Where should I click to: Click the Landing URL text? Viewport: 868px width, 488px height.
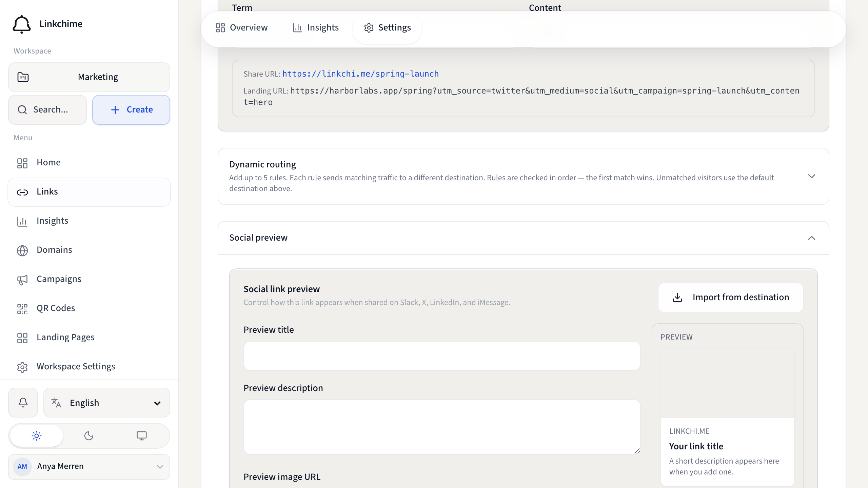point(521,97)
